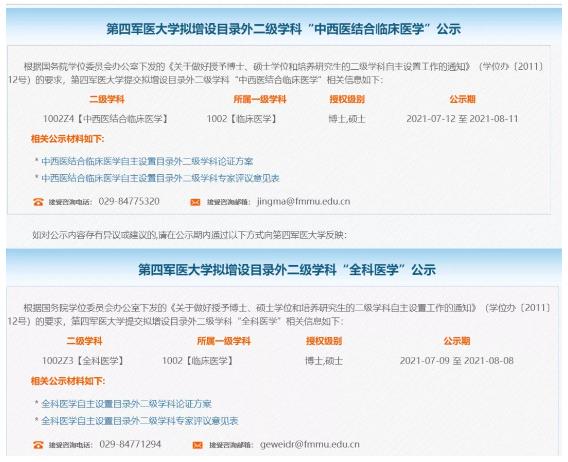Click 所属一级学科 header in first notice
Image resolution: width=568 pixels, height=462 pixels.
260,99
